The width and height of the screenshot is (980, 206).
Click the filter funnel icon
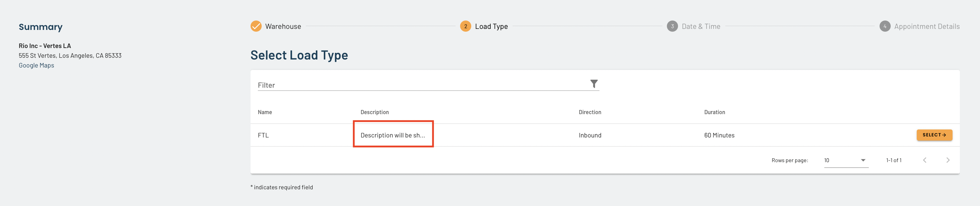594,84
